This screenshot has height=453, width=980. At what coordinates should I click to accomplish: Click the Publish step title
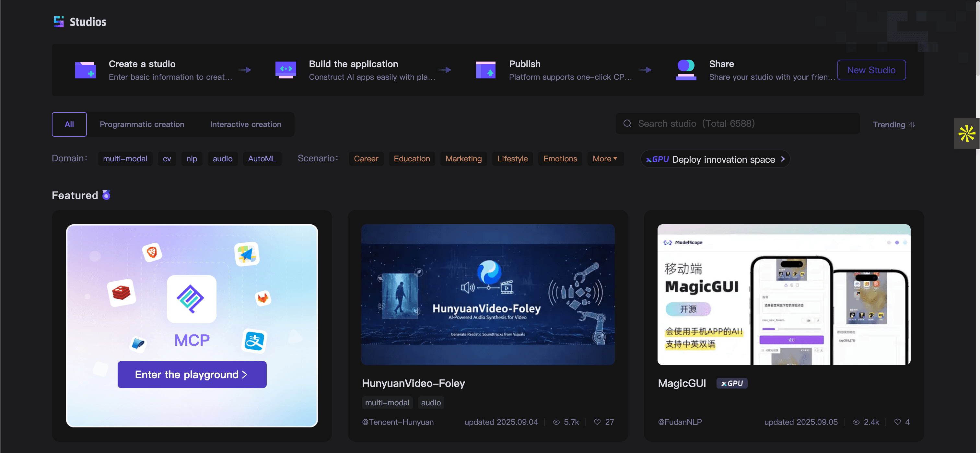pos(525,64)
